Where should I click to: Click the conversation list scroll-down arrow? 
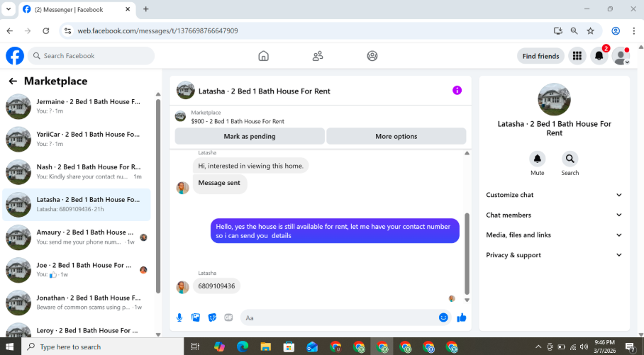[158, 334]
